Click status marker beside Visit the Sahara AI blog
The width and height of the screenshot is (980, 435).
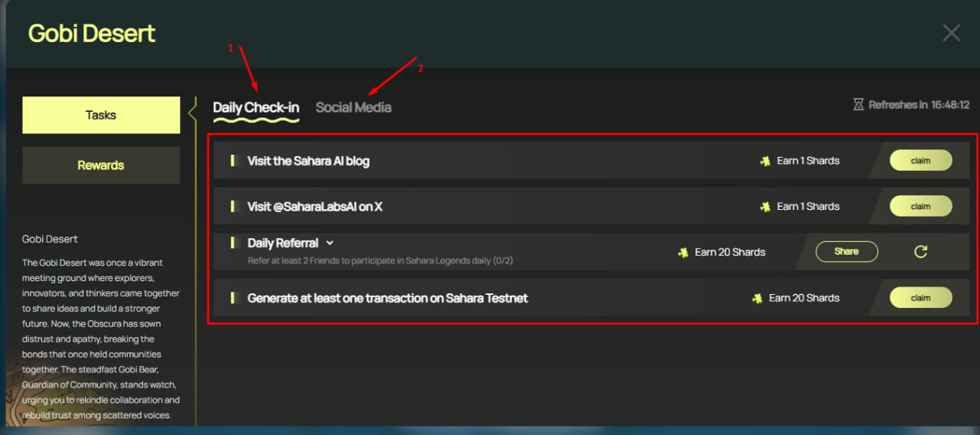point(232,161)
